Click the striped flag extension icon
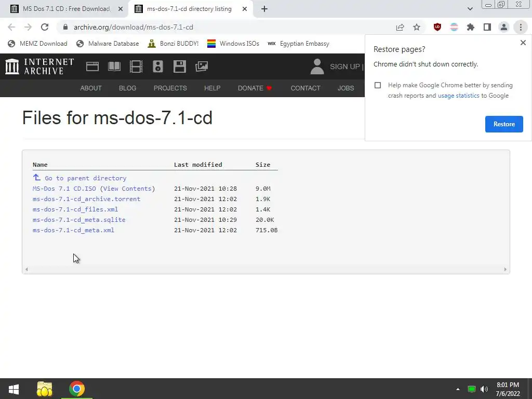The height and width of the screenshot is (399, 532). (454, 27)
